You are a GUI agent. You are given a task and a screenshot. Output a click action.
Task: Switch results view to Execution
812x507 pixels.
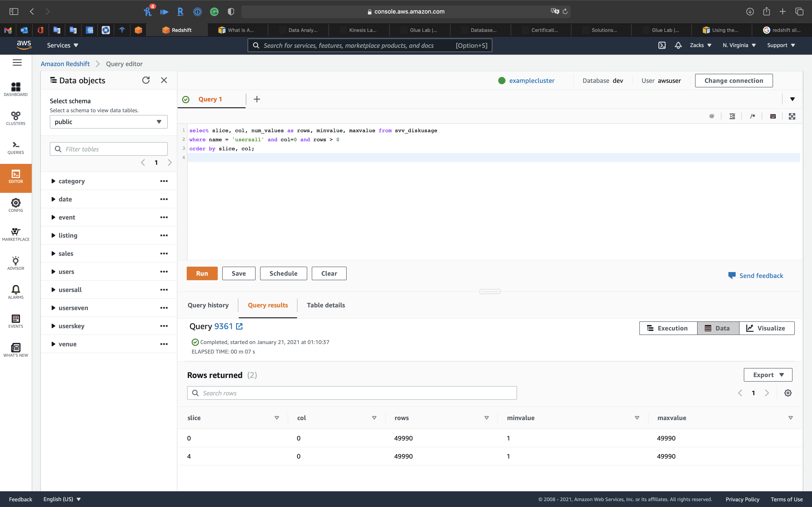[x=668, y=328]
